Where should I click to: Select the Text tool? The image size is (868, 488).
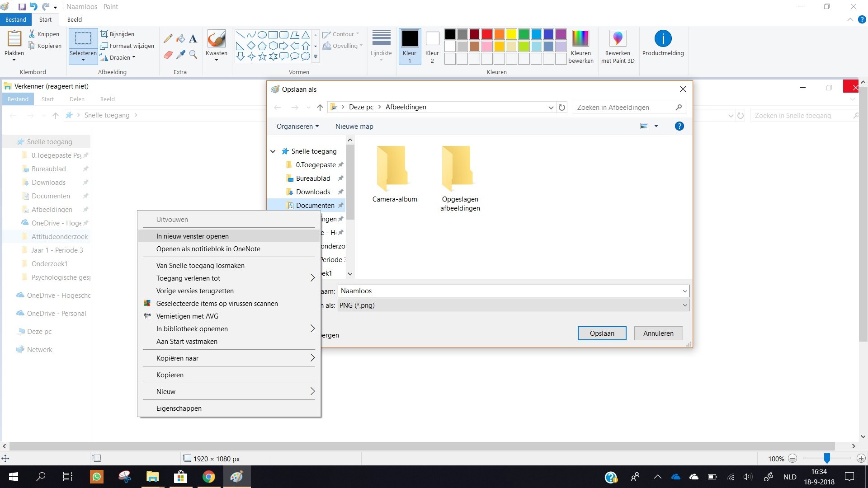click(193, 39)
